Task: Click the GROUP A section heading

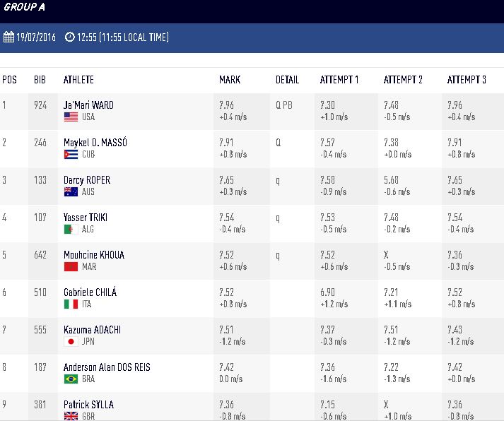Action: click(24, 7)
